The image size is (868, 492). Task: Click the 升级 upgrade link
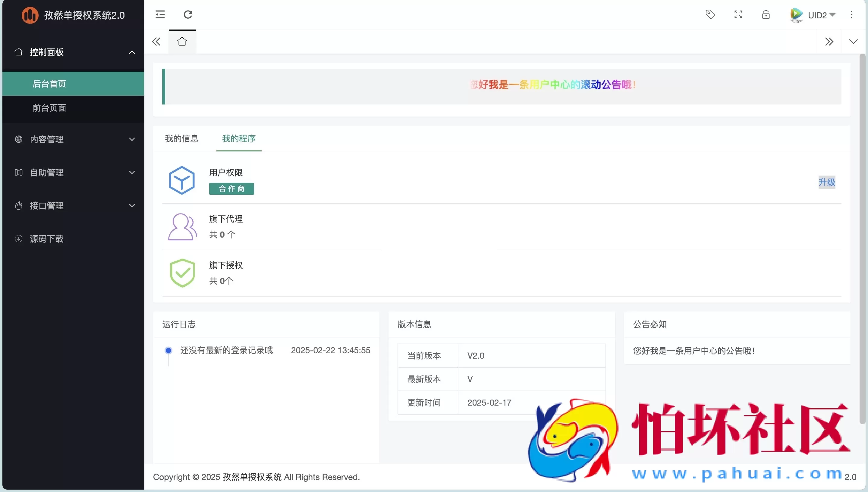[x=826, y=182]
